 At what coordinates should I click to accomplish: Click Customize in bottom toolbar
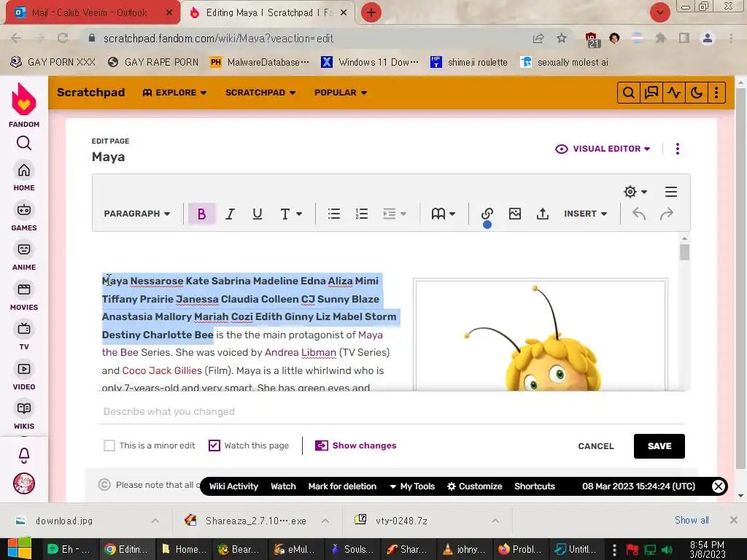(x=474, y=486)
